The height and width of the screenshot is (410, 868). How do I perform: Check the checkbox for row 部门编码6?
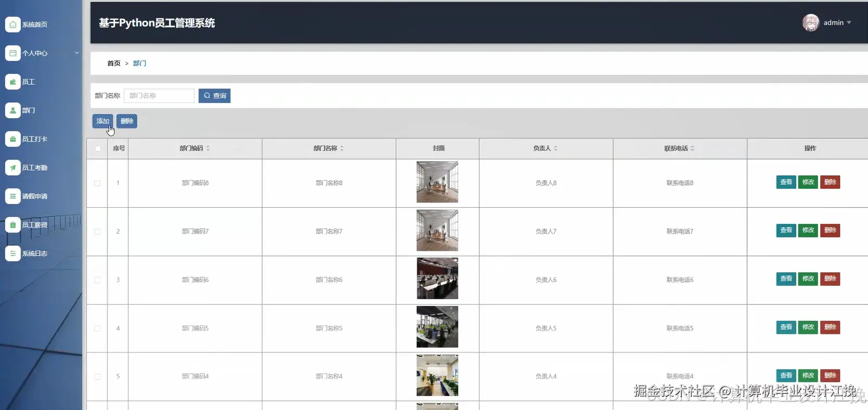coord(97,280)
